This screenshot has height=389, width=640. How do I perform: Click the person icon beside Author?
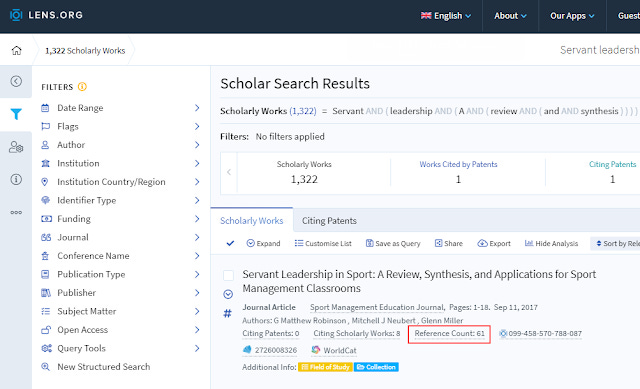pos(45,144)
